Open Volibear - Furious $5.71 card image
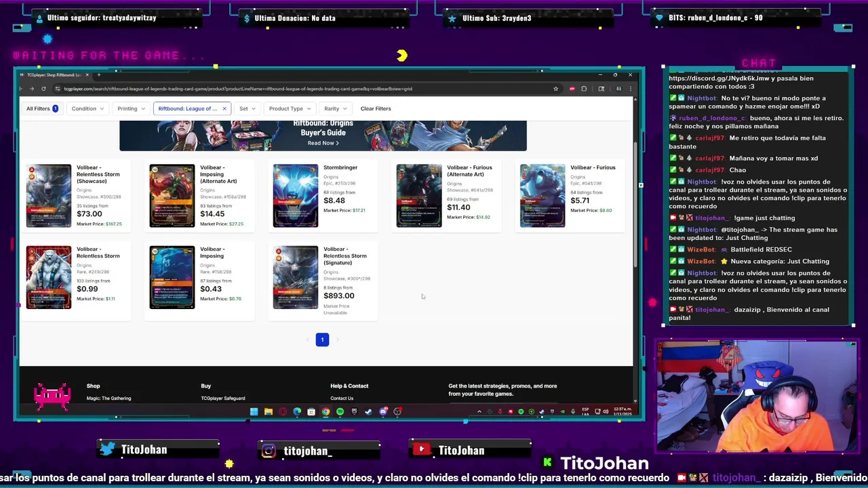Image resolution: width=868 pixels, height=488 pixels. [542, 195]
